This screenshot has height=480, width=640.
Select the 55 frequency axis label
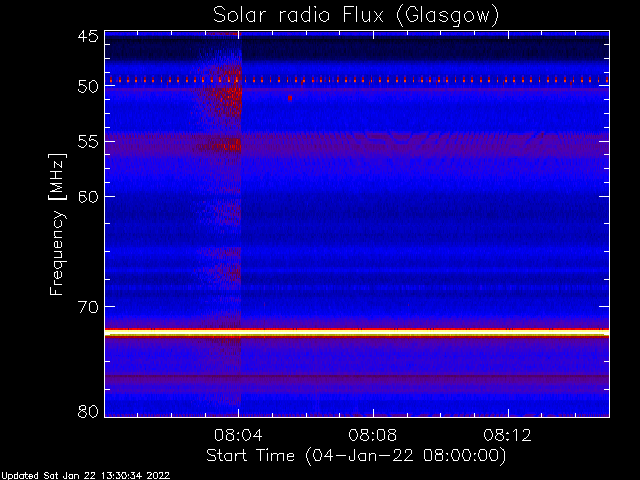point(88,142)
